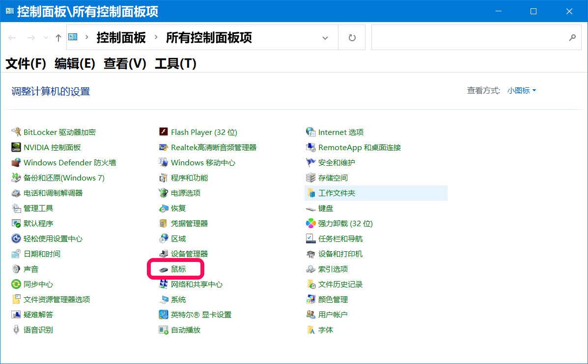Expand the chevron before 控制面板 breadcrumb

(86, 37)
